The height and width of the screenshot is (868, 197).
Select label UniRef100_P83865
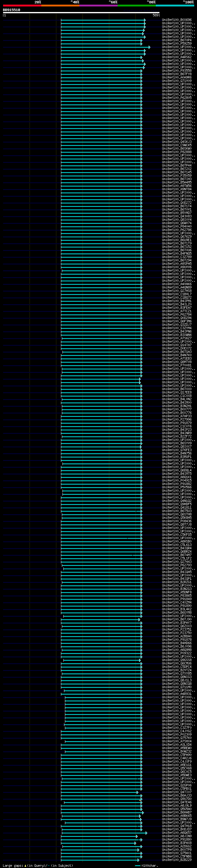coord(177,595)
